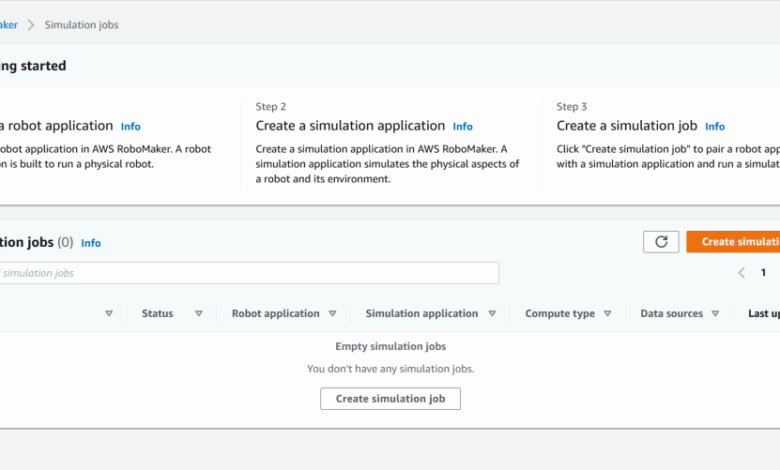Click the Simulation application column header
780x470 pixels.
422,313
